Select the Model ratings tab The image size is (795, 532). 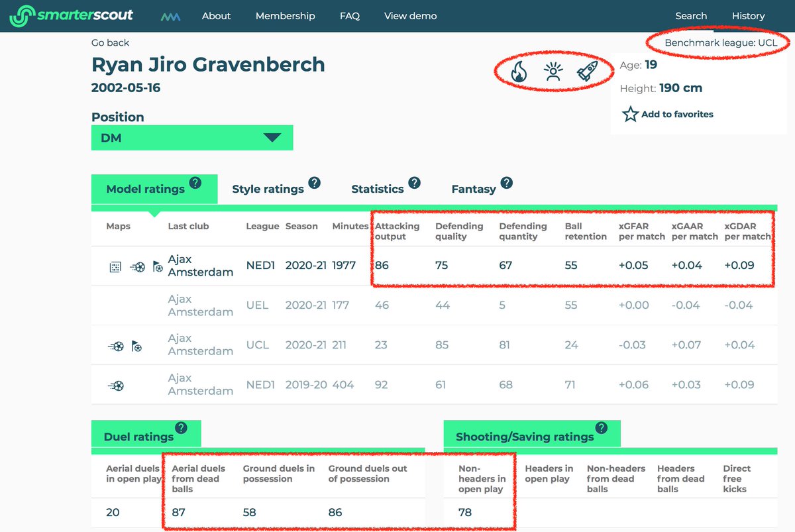coord(154,189)
